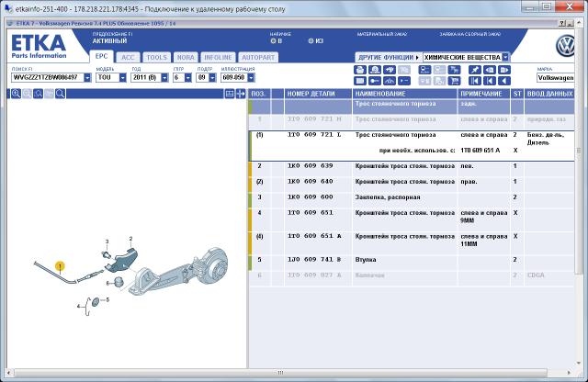The image size is (588, 382).
Task: Jump to first record double-bar arrow icon
Action: tap(475, 81)
